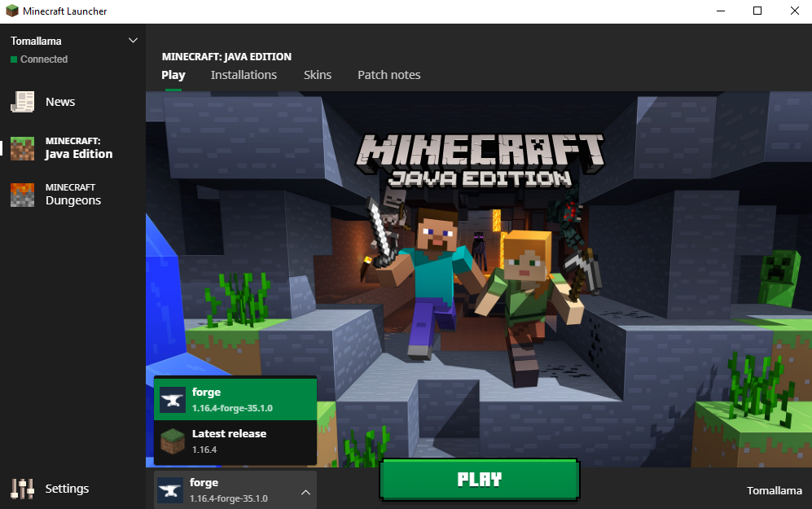Viewport: 812px width, 509px height.
Task: Select Minecraft: Java Edition in sidebar
Action: (72, 148)
